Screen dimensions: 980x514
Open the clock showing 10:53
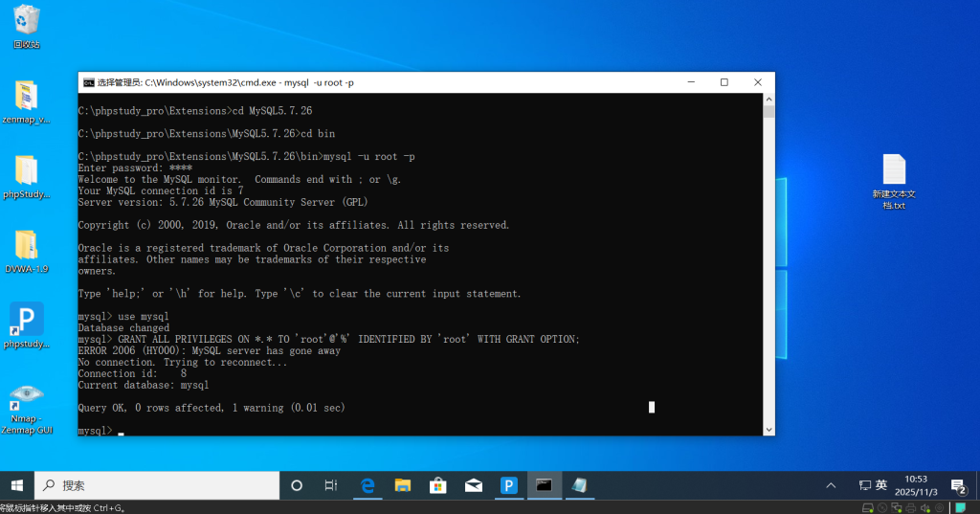pos(917,485)
